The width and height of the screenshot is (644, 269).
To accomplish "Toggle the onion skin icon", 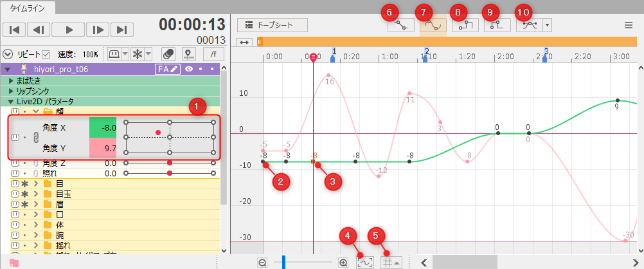I will [x=168, y=54].
